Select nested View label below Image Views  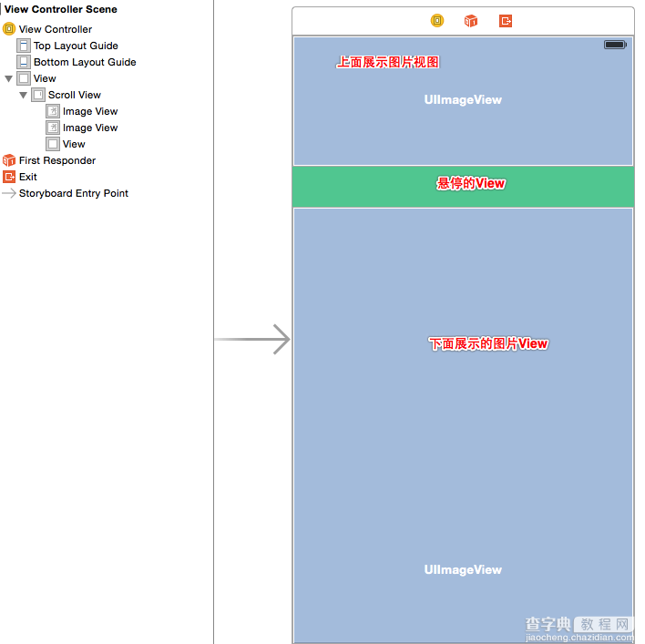click(x=74, y=144)
